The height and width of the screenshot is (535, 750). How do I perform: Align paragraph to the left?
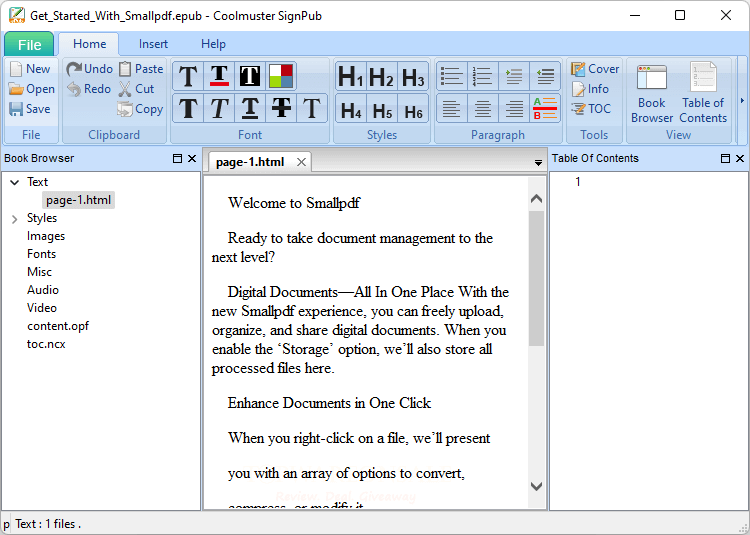[452, 108]
